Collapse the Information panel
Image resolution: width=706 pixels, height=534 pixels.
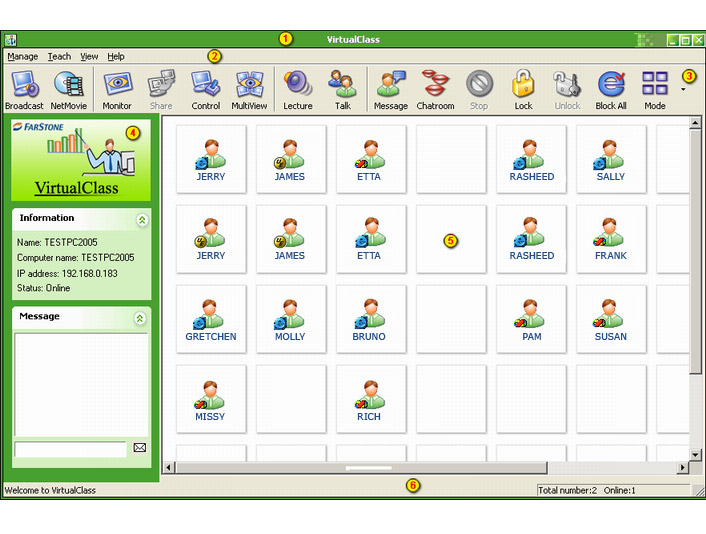pos(142,220)
